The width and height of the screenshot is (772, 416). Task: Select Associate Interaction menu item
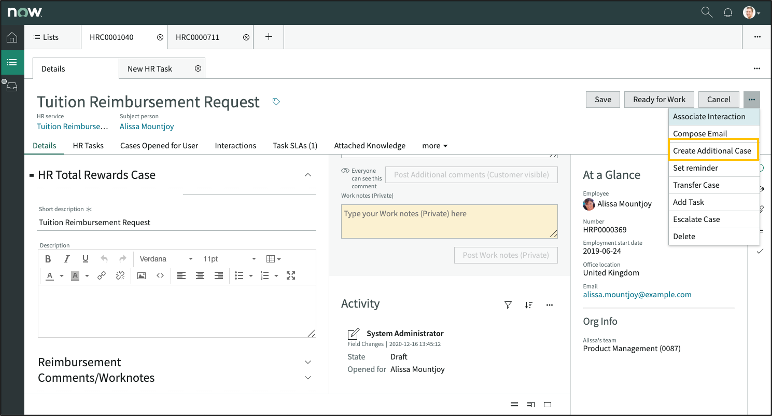(714, 117)
